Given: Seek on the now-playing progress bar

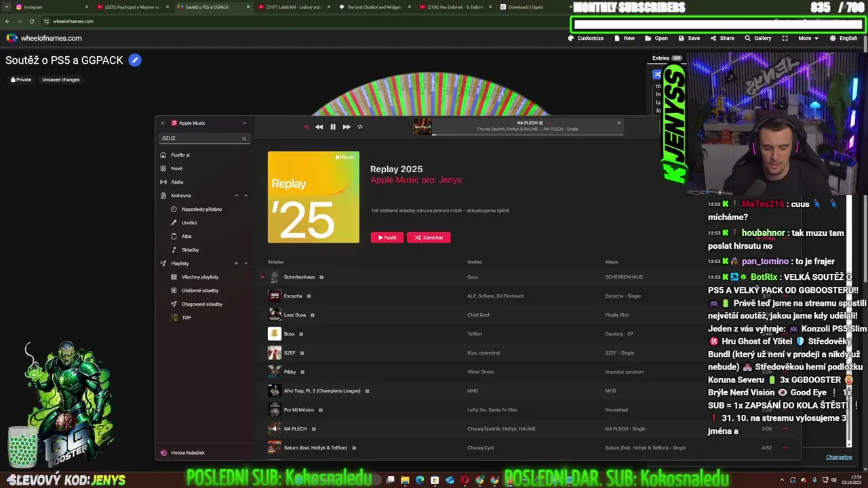Looking at the screenshot, I should 528,134.
